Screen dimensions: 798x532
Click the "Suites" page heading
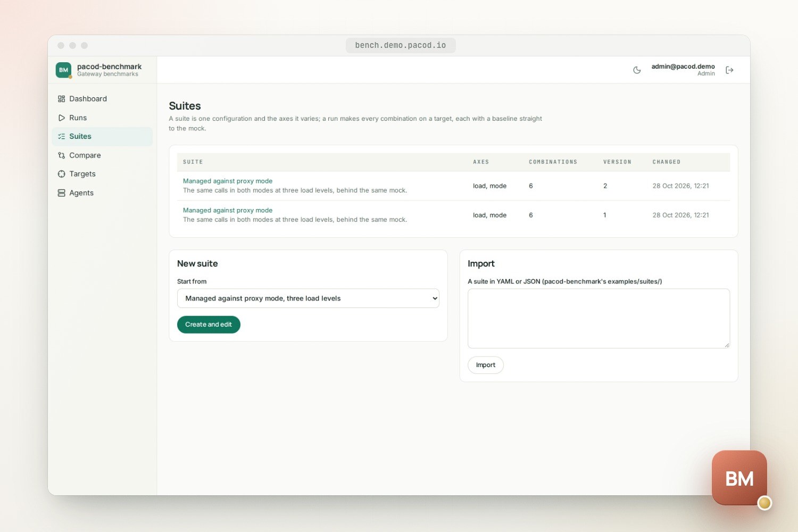tap(185, 106)
